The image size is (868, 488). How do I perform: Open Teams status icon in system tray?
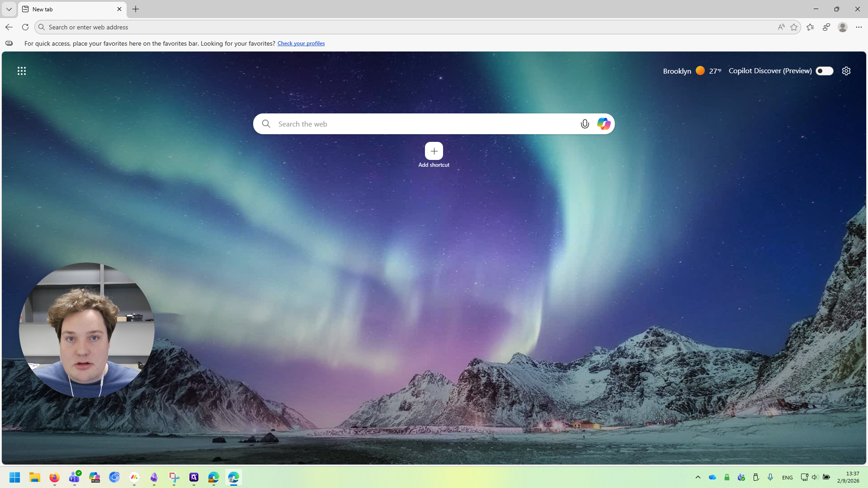pyautogui.click(x=741, y=477)
